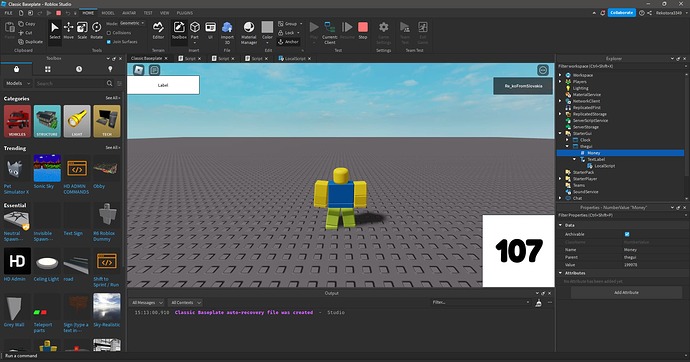690x362 pixels.
Task: Open the Group dropdown arrow
Action: (x=301, y=24)
